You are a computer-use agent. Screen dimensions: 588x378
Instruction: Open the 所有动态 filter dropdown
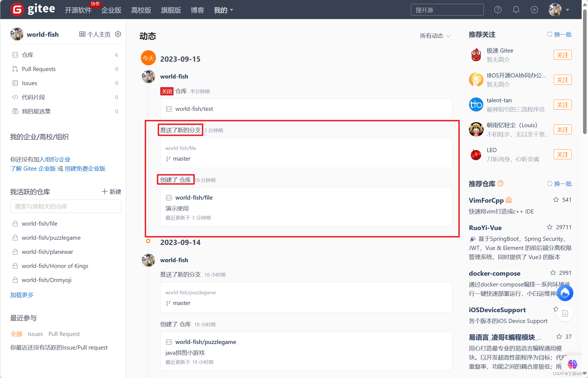click(x=435, y=36)
